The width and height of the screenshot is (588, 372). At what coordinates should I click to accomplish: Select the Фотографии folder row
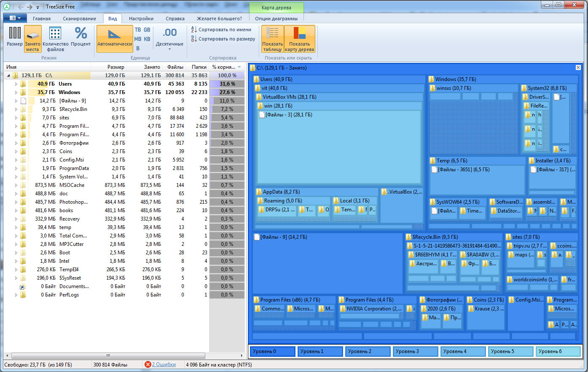[x=124, y=143]
